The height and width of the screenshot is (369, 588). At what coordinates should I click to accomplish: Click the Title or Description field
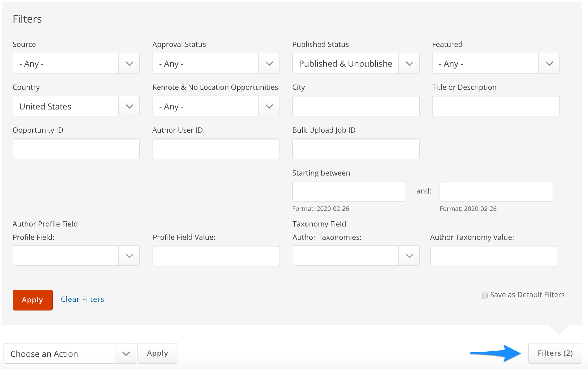point(496,106)
